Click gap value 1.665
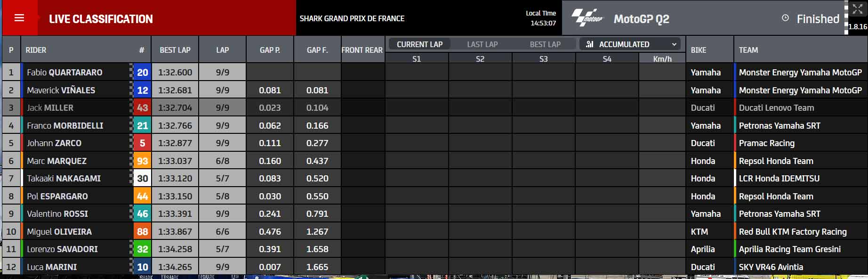The image size is (868, 279). click(317, 267)
